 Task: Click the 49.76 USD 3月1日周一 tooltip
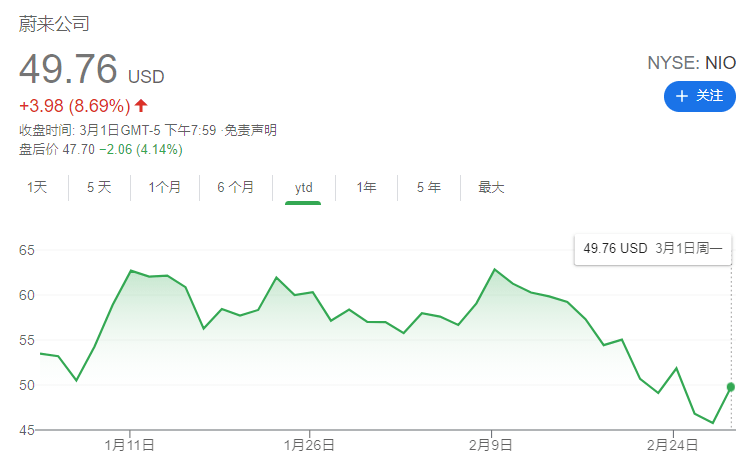pyautogui.click(x=652, y=248)
